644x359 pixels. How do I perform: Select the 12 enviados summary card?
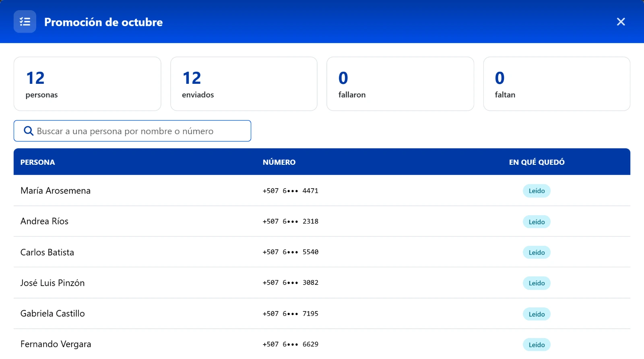click(244, 84)
